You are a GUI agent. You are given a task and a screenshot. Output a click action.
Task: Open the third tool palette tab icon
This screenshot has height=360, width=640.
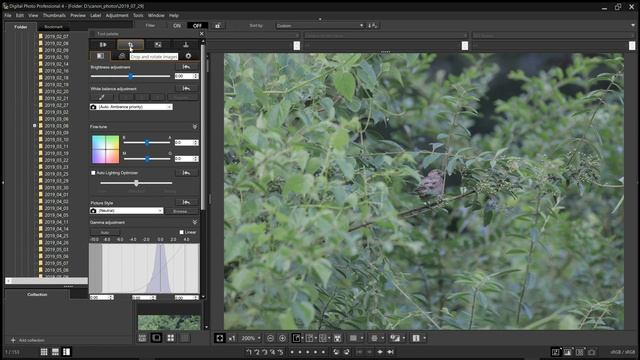pyautogui.click(x=158, y=44)
